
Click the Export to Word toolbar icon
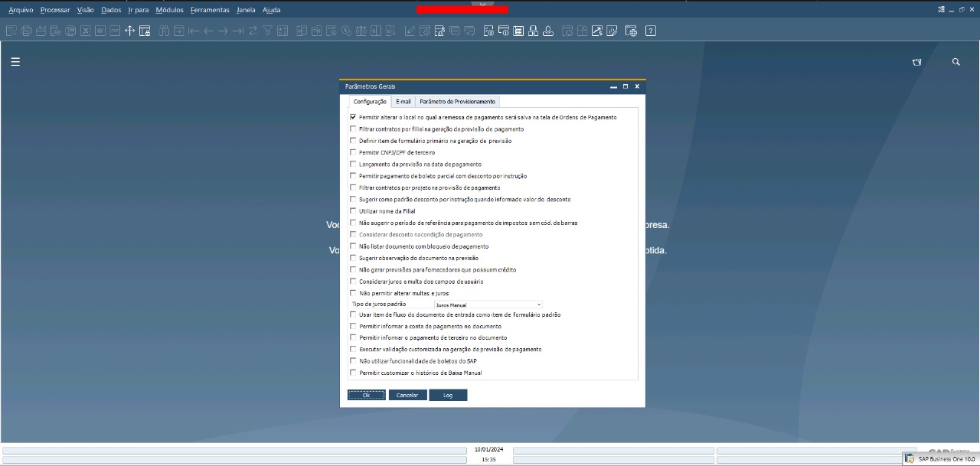100,31
